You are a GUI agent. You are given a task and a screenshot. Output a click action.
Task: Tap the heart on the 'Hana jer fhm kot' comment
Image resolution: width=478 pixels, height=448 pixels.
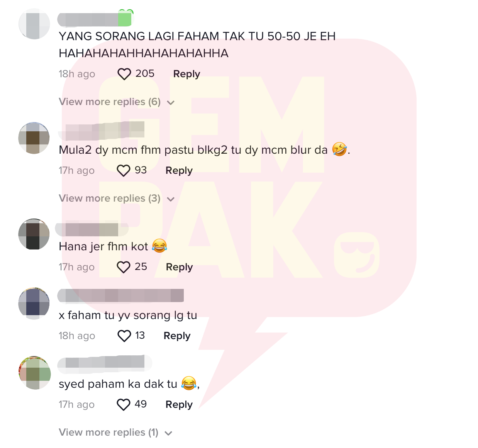(x=124, y=267)
